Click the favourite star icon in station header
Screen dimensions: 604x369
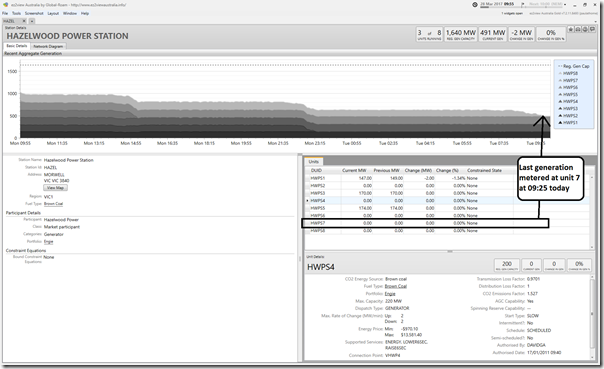tap(571, 29)
